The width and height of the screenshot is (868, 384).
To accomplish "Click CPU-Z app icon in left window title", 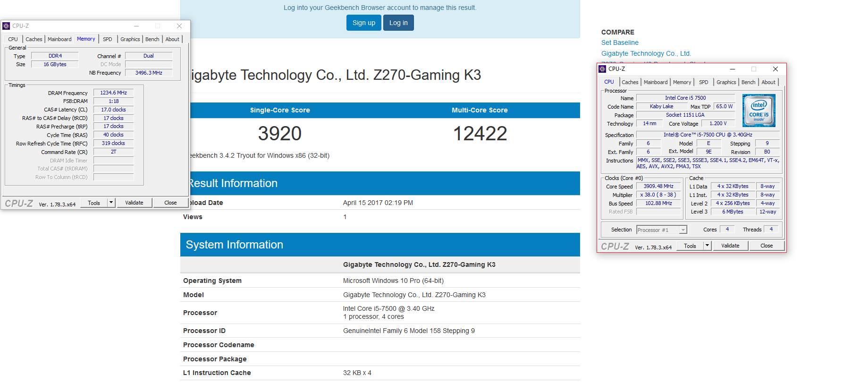I will 6,26.
